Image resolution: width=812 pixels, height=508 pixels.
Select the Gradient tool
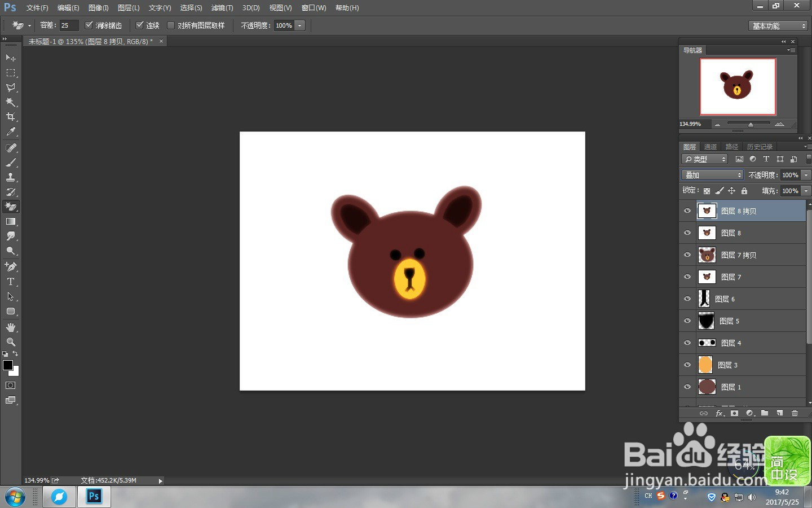(x=11, y=221)
